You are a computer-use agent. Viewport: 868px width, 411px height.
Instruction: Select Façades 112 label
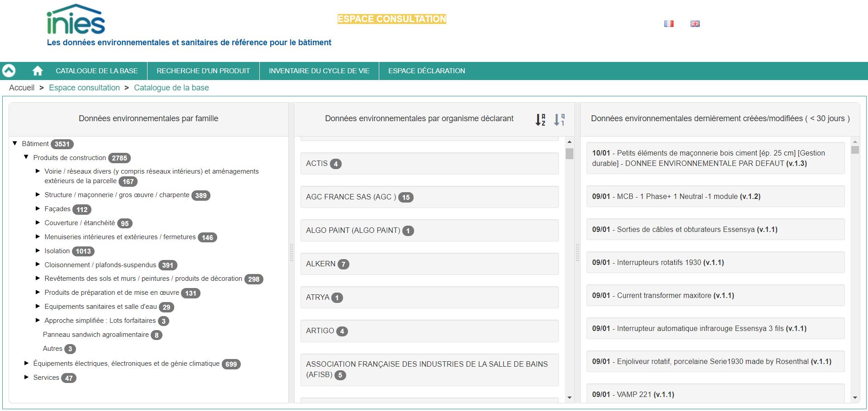click(x=68, y=209)
